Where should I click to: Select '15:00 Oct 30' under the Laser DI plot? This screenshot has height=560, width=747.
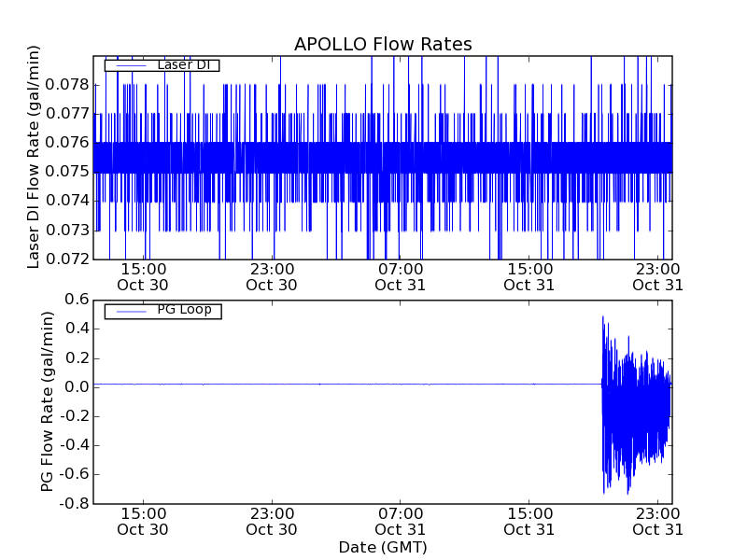coord(143,277)
